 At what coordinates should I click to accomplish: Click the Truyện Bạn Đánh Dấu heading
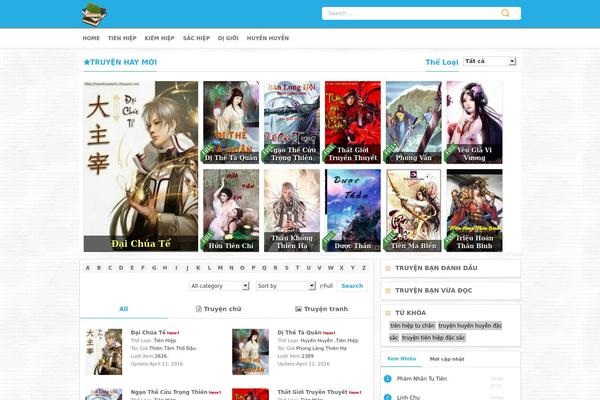[x=436, y=268]
